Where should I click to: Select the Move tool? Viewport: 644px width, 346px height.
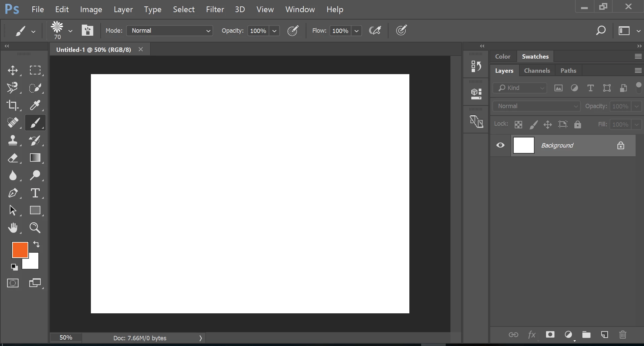click(13, 70)
